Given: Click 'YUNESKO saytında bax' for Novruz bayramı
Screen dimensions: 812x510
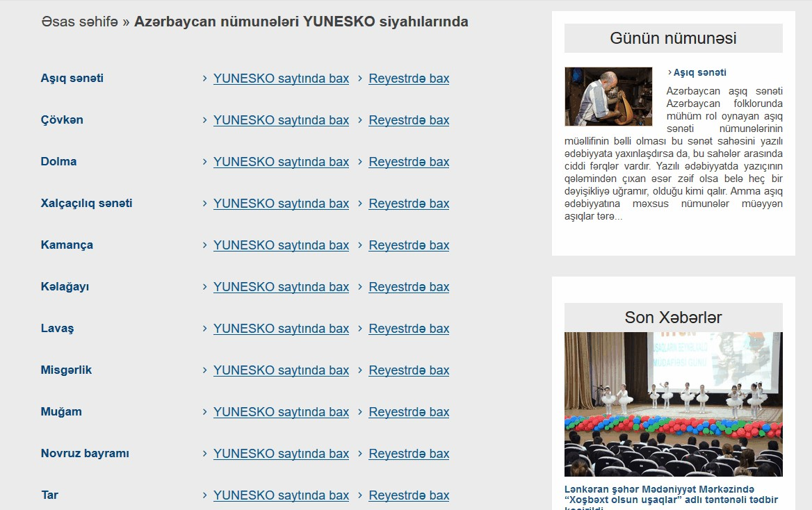Looking at the screenshot, I should point(281,454).
